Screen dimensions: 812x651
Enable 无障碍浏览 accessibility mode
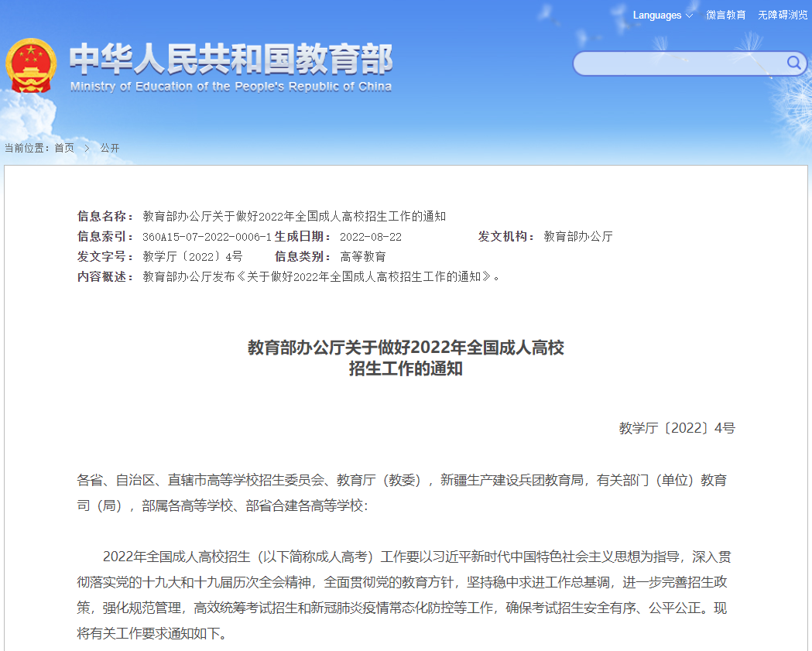click(x=783, y=15)
